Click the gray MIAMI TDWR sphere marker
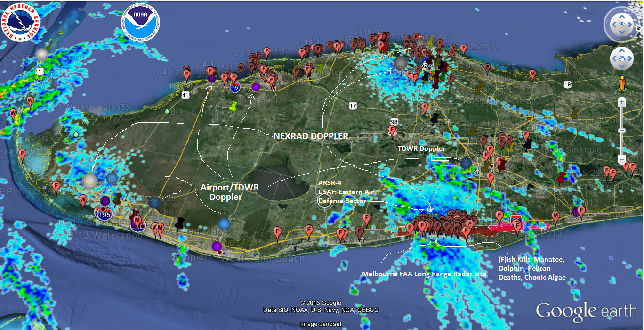The image size is (644, 330). 89,181
